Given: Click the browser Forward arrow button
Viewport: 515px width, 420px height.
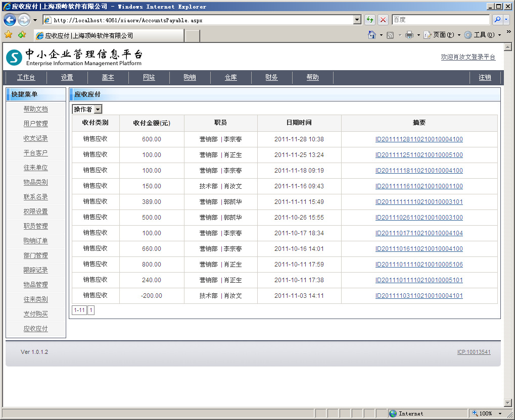Looking at the screenshot, I should 24,20.
